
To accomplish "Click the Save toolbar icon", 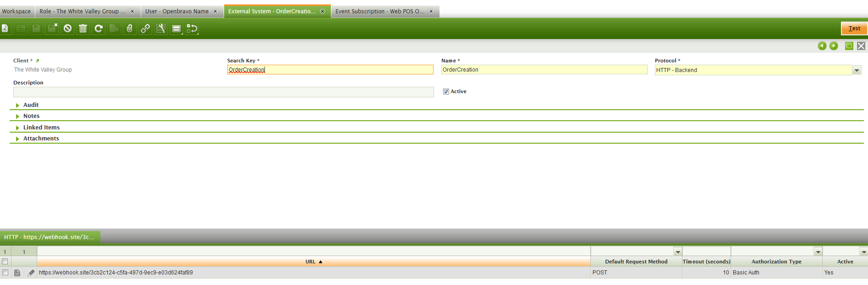I will click(36, 28).
